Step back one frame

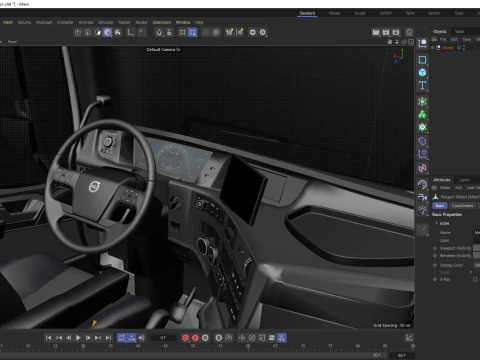(68, 338)
